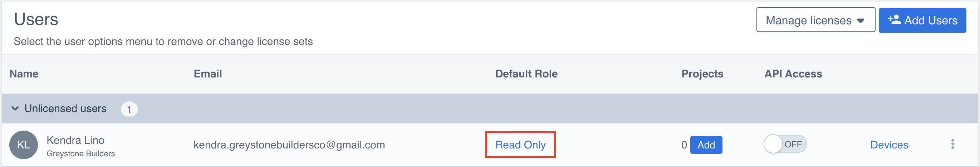
Task: Click the Unlicensed users group label
Action: coord(65,108)
